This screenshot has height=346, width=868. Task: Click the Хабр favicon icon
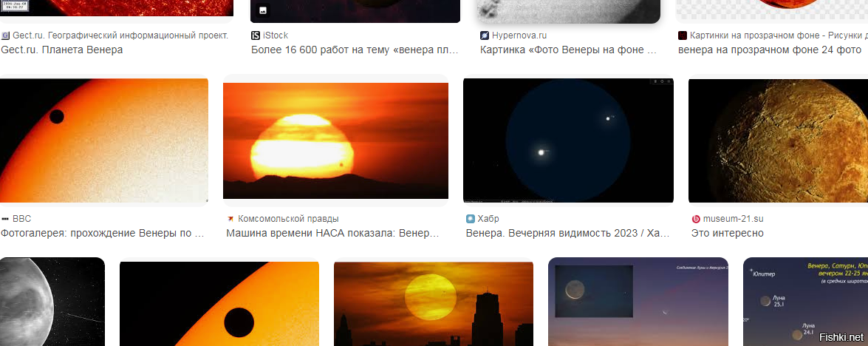pyautogui.click(x=471, y=219)
